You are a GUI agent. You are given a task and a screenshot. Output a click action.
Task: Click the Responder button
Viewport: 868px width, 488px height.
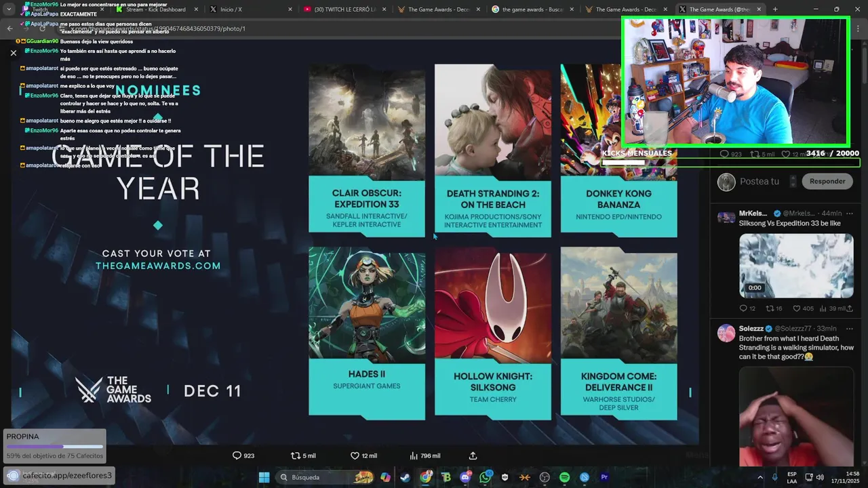point(827,181)
